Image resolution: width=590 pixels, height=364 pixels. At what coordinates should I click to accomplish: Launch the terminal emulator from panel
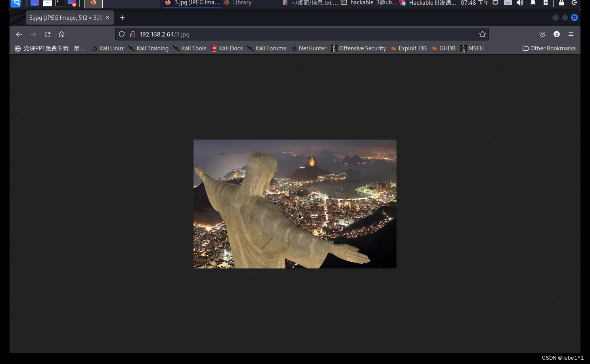coord(60,3)
